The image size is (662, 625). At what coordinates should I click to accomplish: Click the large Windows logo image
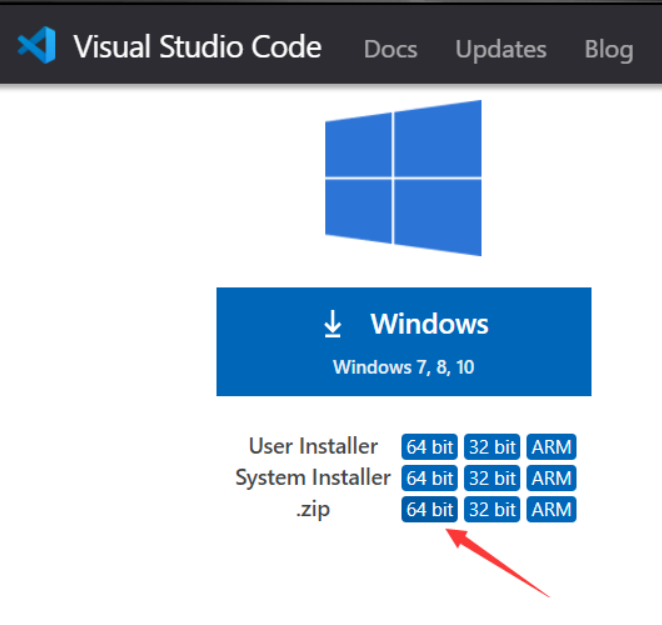[x=403, y=178]
